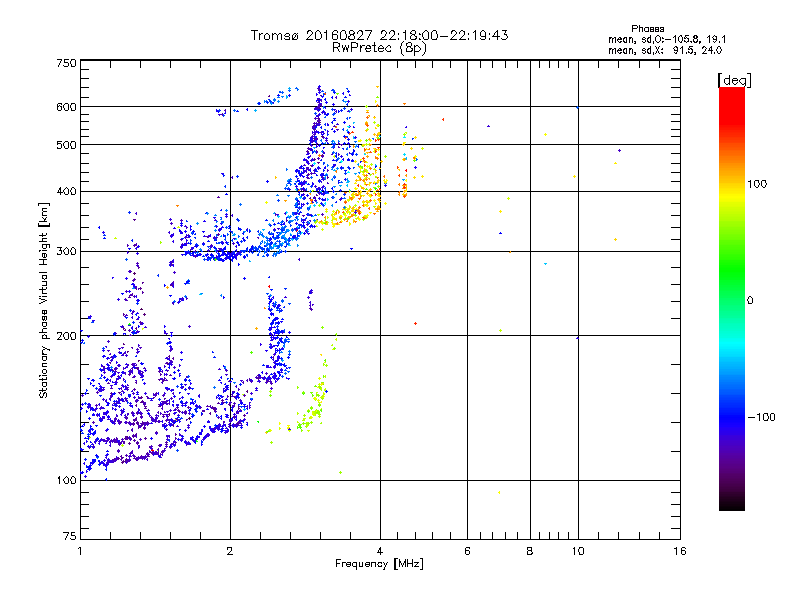Select the 'mean, sd,O:-105.8, 19.1' statistic
The height and width of the screenshot is (600, 800).
coord(667,39)
